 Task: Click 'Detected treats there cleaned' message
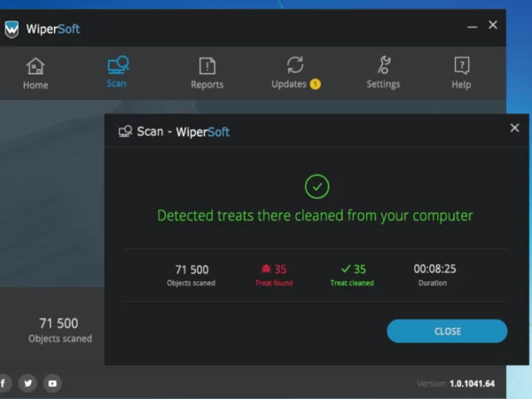315,215
